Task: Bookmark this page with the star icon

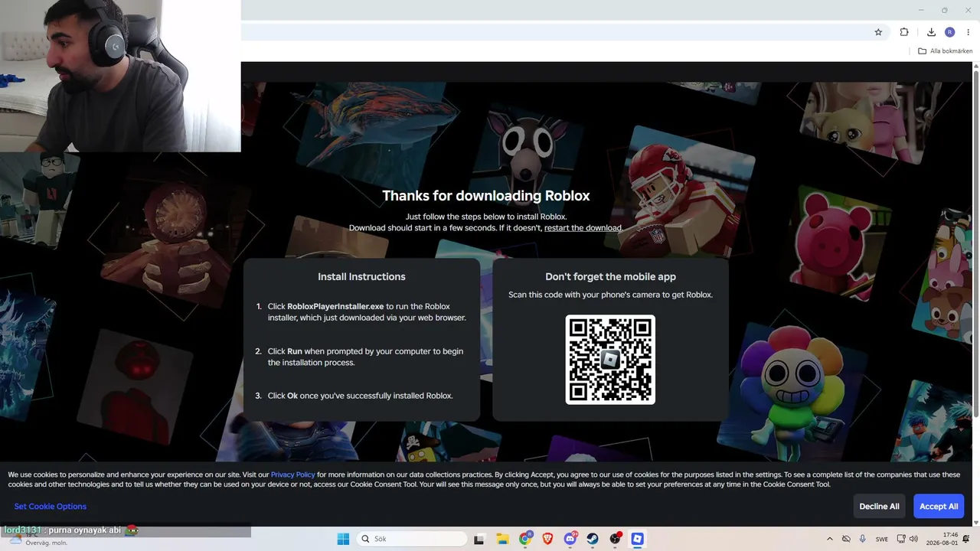Action: tap(878, 32)
